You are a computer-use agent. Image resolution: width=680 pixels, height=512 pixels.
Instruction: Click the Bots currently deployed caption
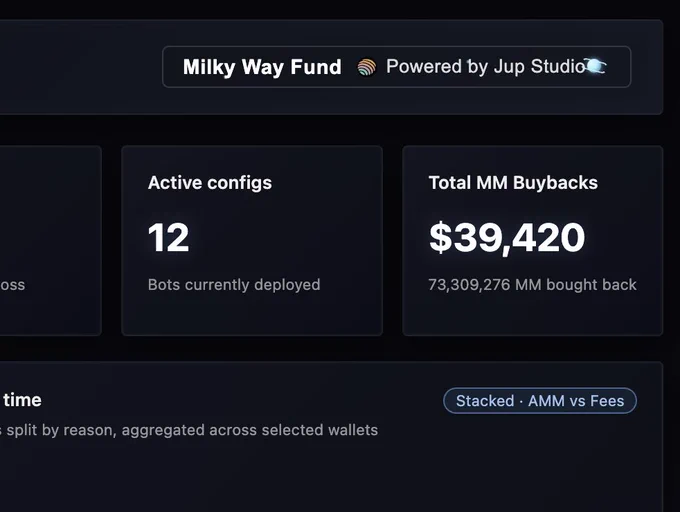tap(234, 284)
